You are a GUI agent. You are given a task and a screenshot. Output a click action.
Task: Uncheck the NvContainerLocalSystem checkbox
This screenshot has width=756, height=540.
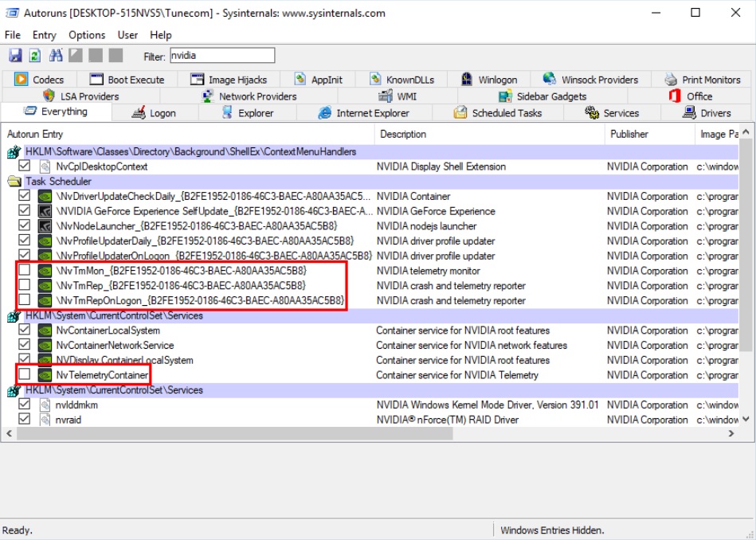[24, 330]
